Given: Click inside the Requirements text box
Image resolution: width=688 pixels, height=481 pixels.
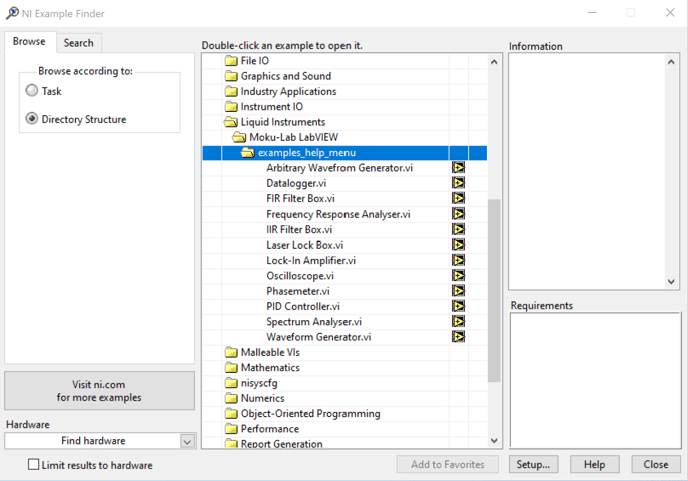Looking at the screenshot, I should [595, 380].
